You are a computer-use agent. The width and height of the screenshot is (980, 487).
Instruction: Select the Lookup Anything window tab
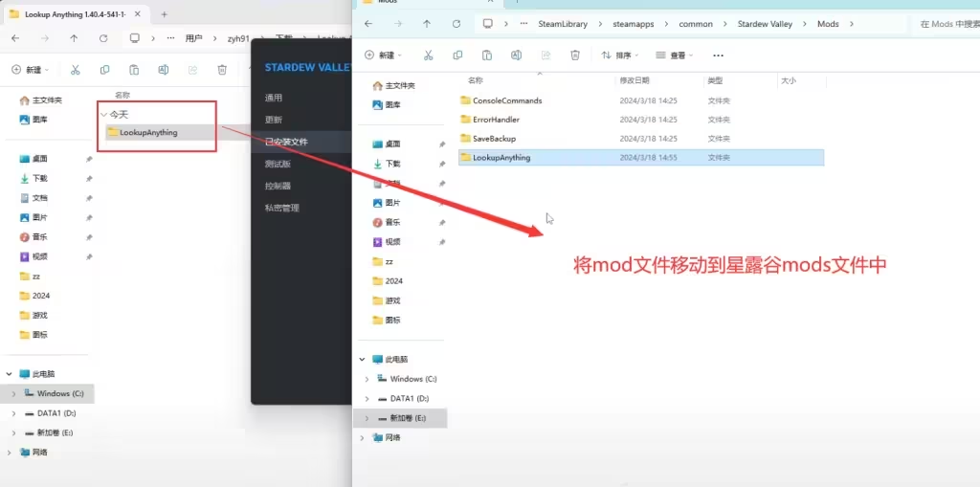point(77,13)
